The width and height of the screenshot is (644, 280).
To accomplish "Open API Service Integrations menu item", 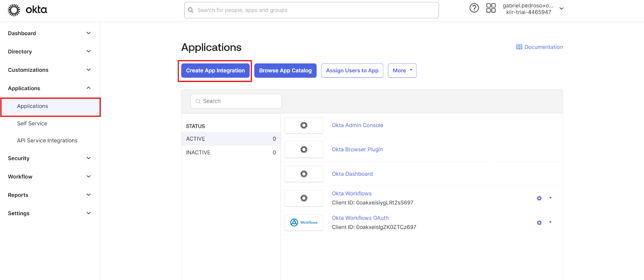I will pyautogui.click(x=47, y=141).
